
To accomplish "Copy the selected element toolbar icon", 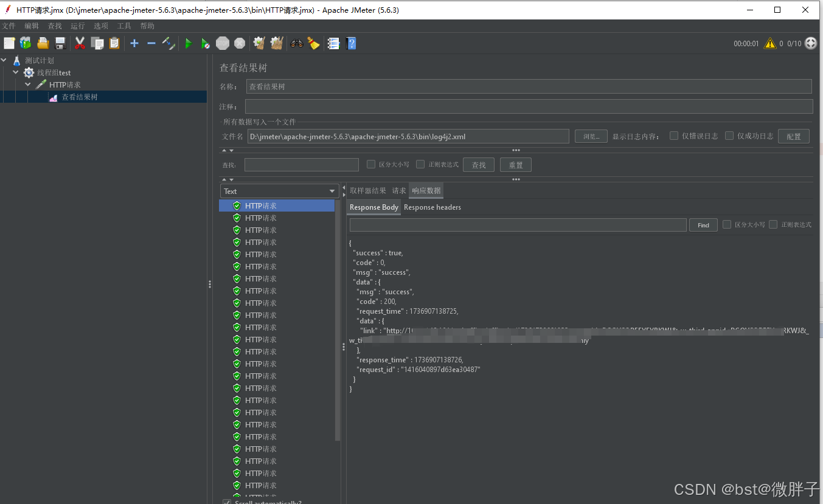I will (97, 43).
